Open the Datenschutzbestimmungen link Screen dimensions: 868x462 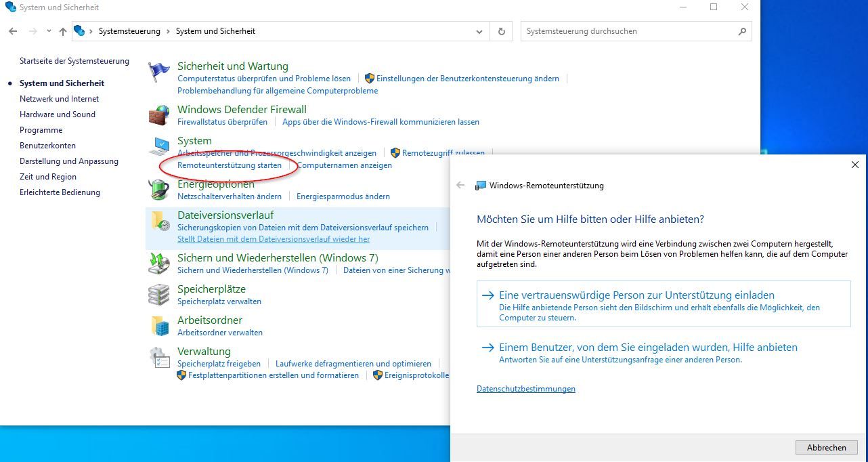tap(525, 389)
